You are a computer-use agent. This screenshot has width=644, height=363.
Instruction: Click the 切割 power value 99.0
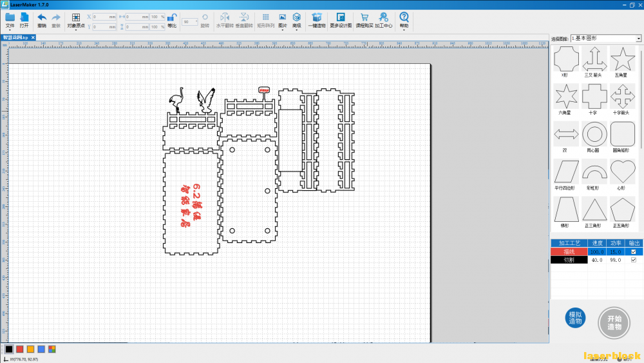tap(615, 260)
